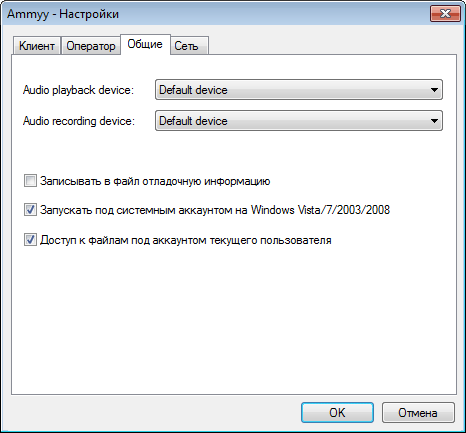Uncheck the Доступ к файлам под аккаунтом box

[30, 240]
